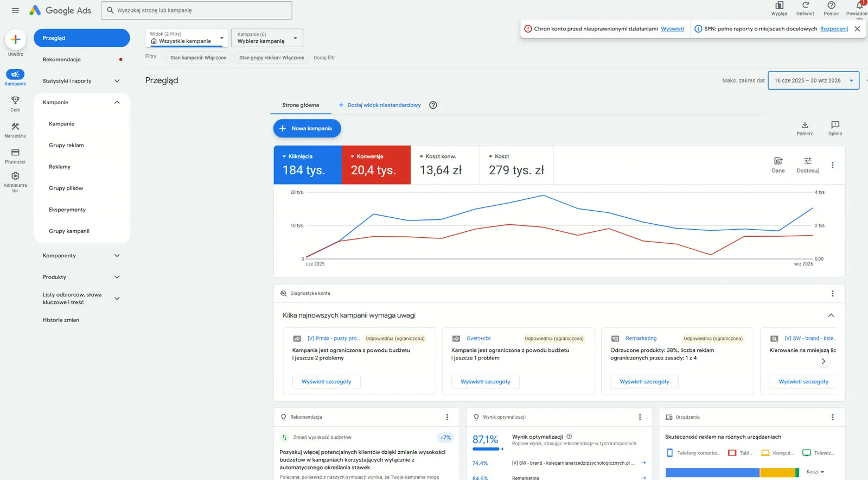Focus the search page or campaign box
868x480 pixels.
point(196,10)
